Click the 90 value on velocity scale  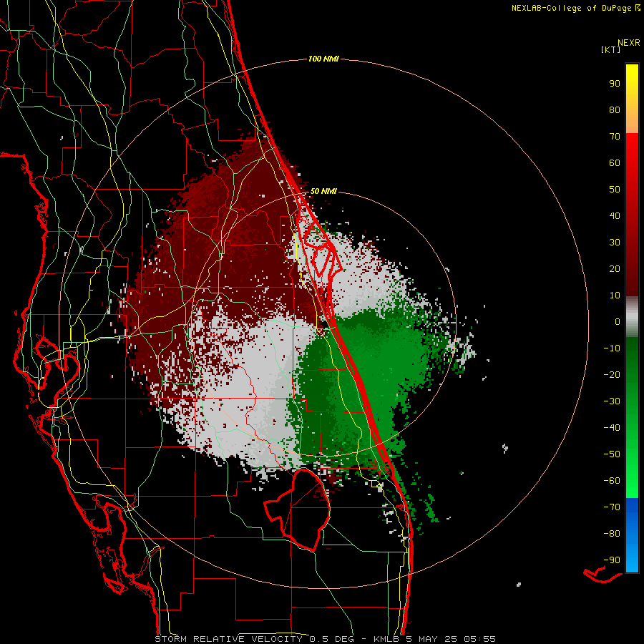[x=615, y=84]
